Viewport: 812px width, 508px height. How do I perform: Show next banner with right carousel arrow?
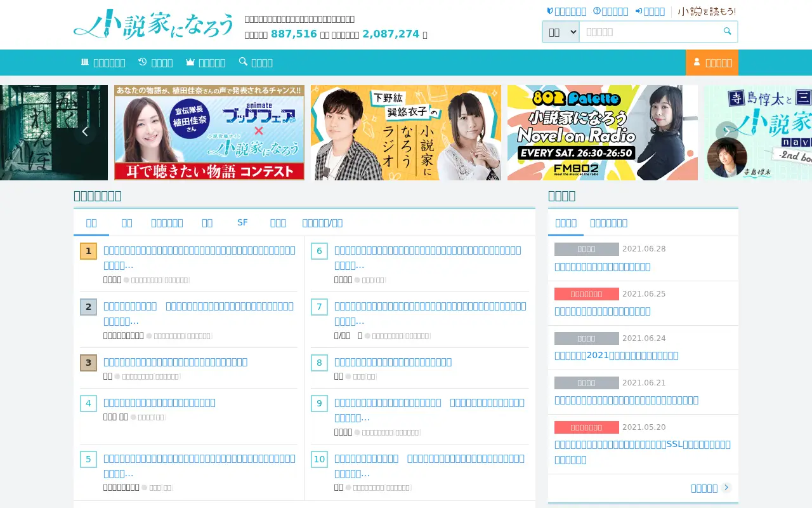[x=727, y=132]
